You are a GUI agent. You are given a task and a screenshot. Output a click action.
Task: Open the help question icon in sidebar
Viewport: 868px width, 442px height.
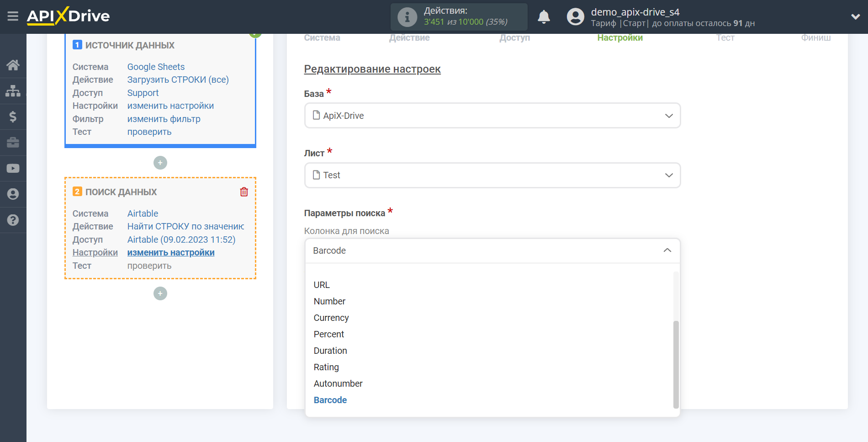click(x=13, y=220)
